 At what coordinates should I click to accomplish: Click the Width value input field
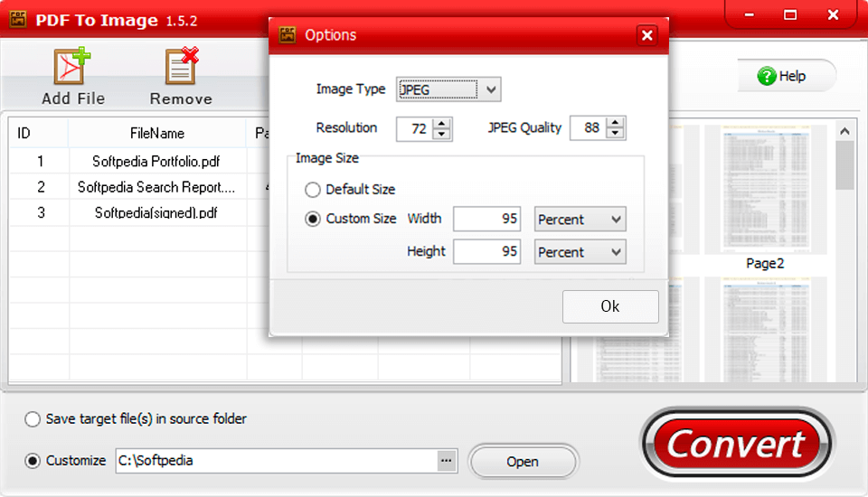486,220
